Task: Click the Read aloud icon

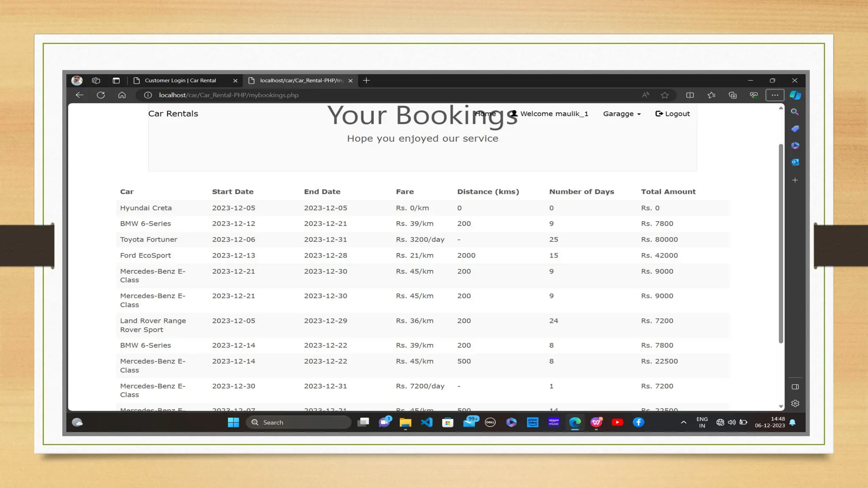Action: click(645, 95)
